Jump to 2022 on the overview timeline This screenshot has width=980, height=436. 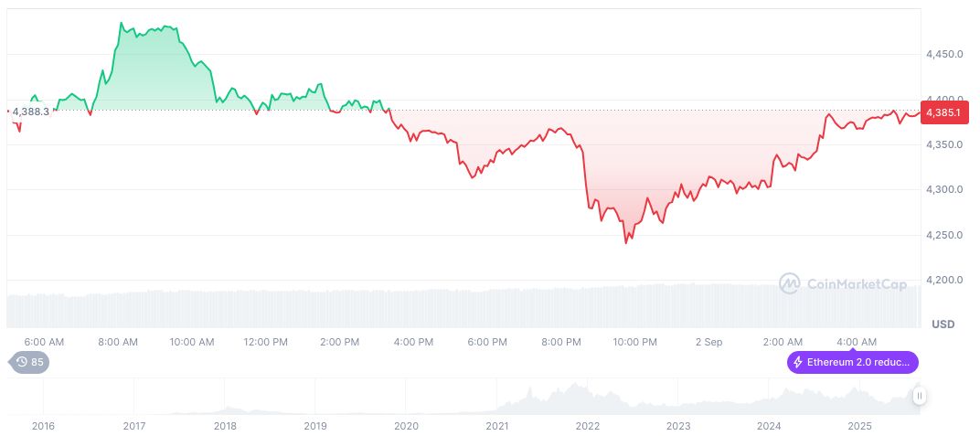[587, 425]
